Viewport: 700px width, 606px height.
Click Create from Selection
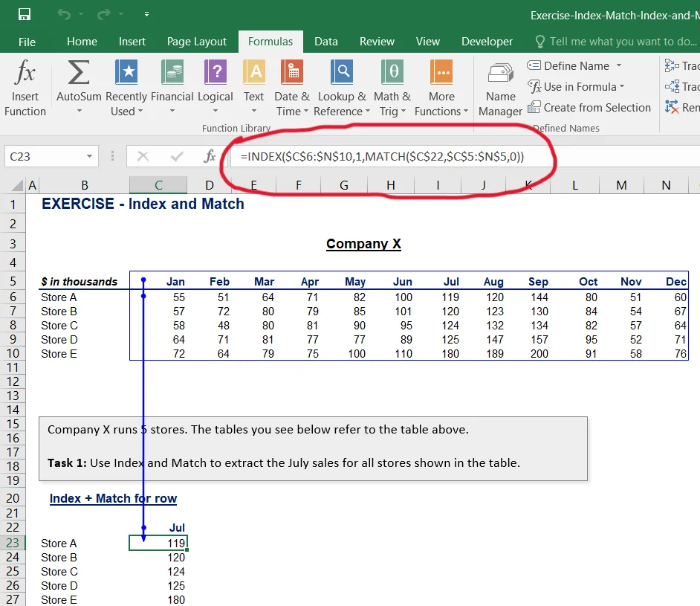pos(589,108)
